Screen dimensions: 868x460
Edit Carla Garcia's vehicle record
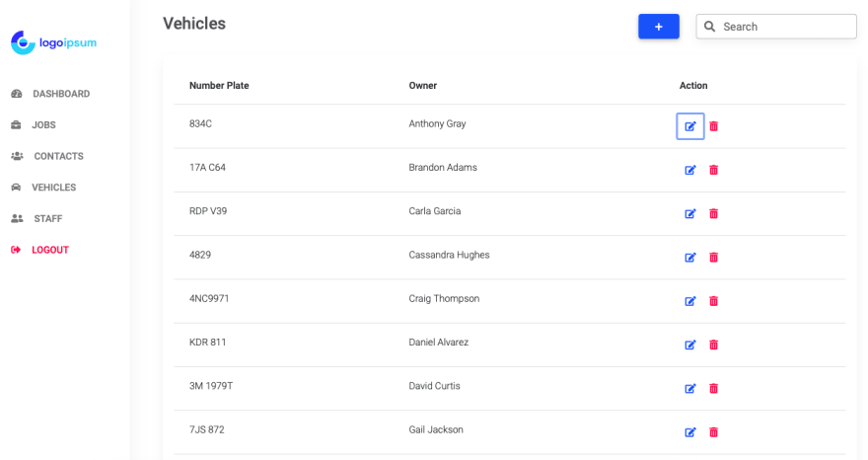690,214
